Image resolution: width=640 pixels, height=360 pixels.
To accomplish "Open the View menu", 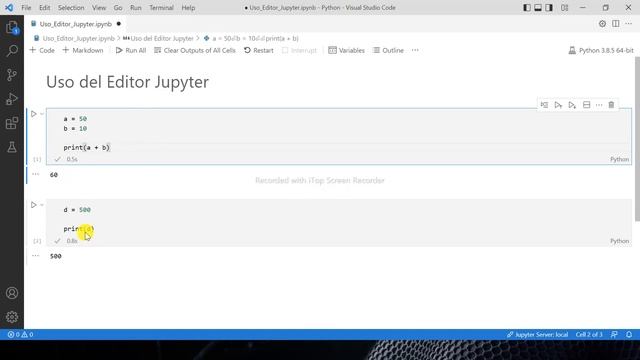I will 99,7.
